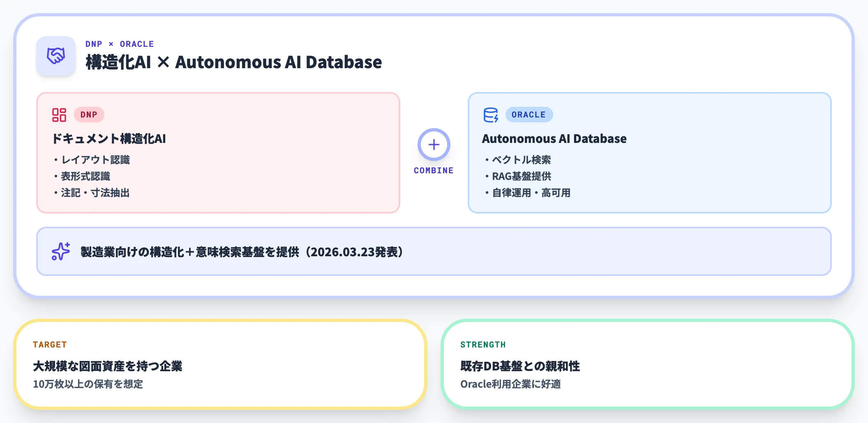Click the Autonomous AI Database card heading
Screen dimensions: 868x423
click(x=554, y=139)
